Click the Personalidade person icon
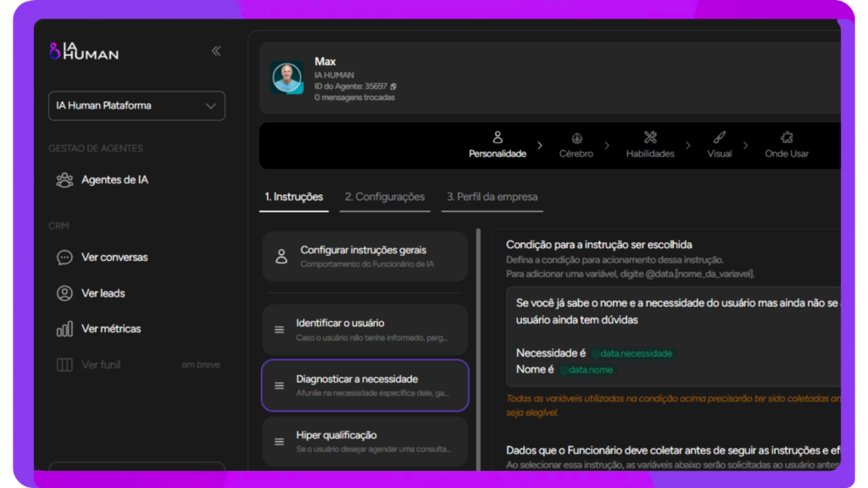Screen dimensions: 868x488 (x=497, y=137)
